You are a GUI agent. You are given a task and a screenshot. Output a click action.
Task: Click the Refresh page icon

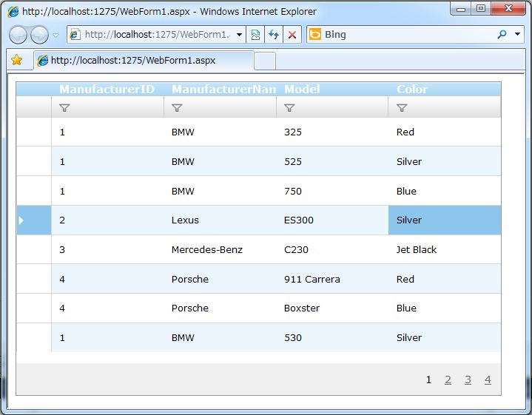pos(274,35)
